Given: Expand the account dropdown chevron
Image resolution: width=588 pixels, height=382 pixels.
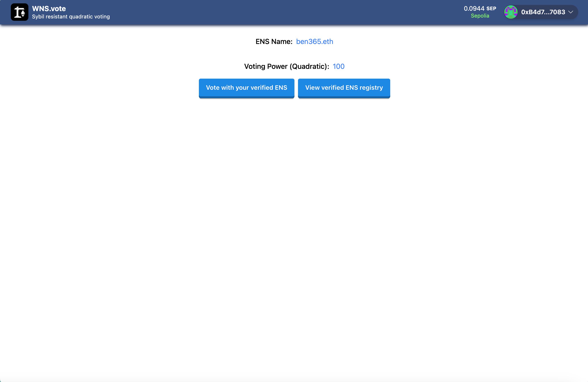Looking at the screenshot, I should 571,12.
